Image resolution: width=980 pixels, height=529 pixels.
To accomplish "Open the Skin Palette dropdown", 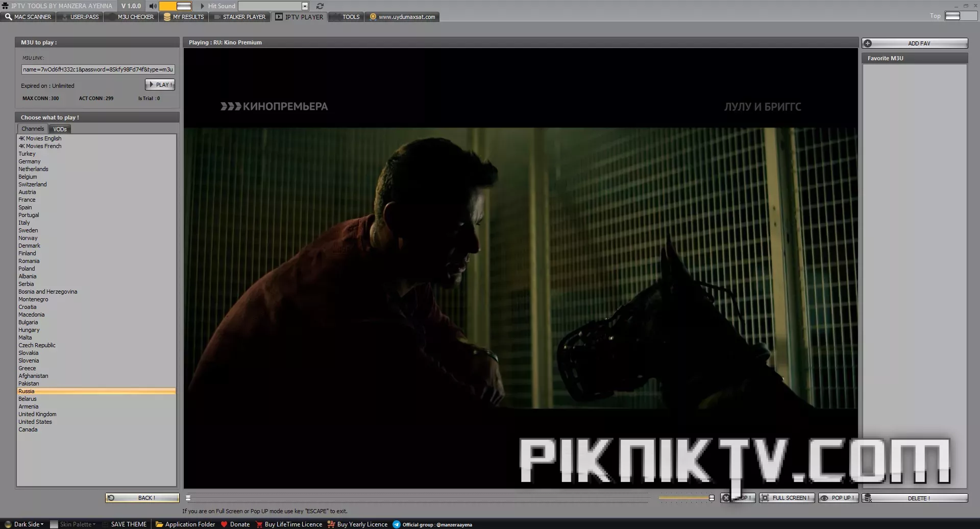I will pos(73,524).
